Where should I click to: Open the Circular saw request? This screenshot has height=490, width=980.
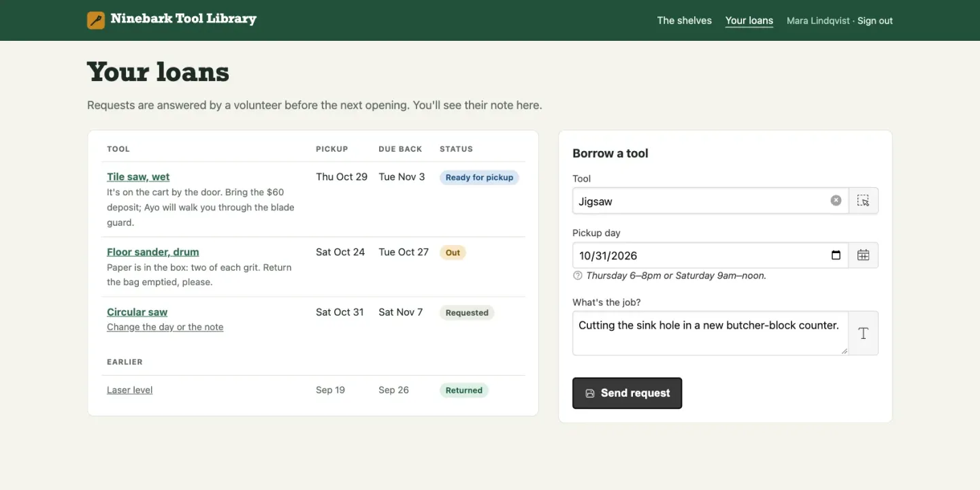137,312
